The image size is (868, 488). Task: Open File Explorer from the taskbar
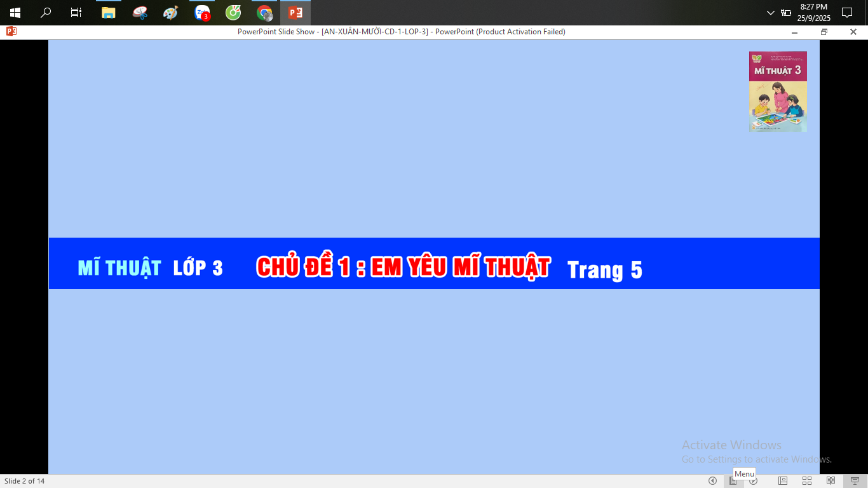[109, 13]
